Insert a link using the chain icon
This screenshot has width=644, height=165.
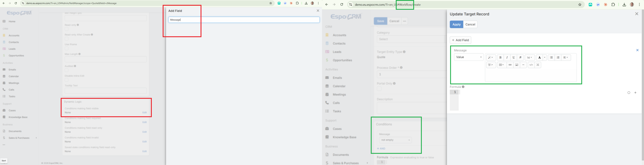tap(510, 65)
